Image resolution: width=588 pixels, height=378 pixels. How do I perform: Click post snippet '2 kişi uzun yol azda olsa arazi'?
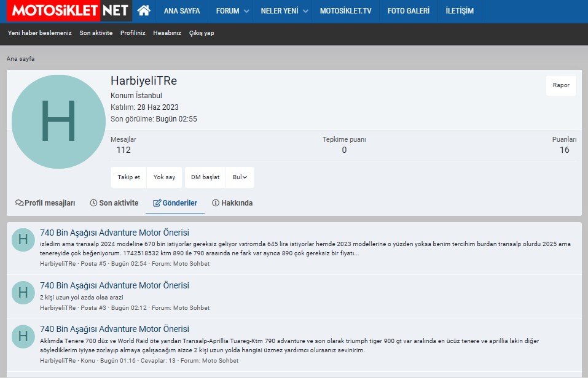(x=81, y=298)
